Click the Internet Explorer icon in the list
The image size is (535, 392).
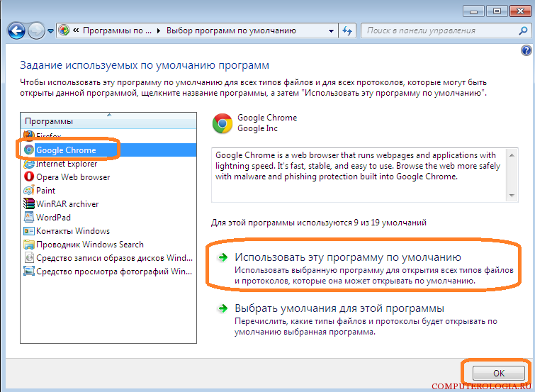28,164
